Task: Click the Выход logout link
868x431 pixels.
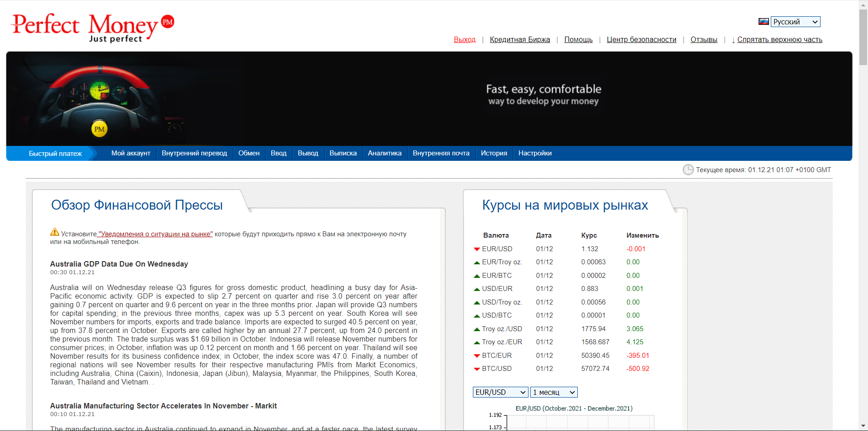Action: pyautogui.click(x=465, y=40)
